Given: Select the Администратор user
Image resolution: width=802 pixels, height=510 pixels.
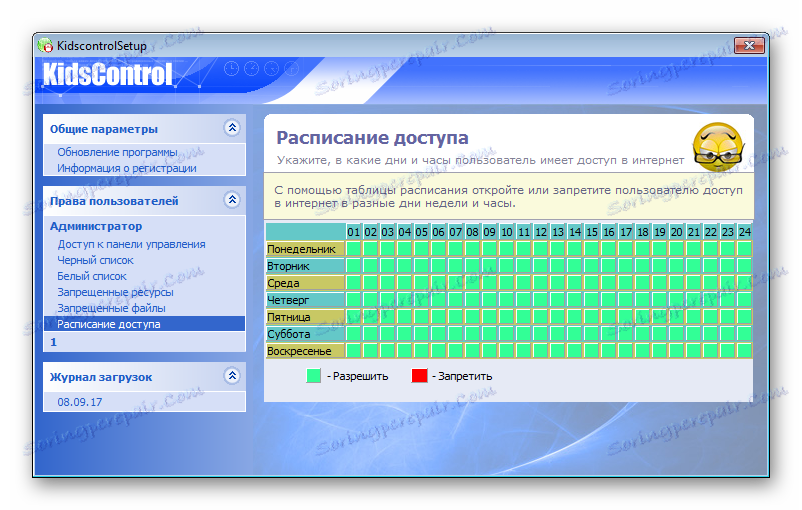Looking at the screenshot, I should coord(96,226).
